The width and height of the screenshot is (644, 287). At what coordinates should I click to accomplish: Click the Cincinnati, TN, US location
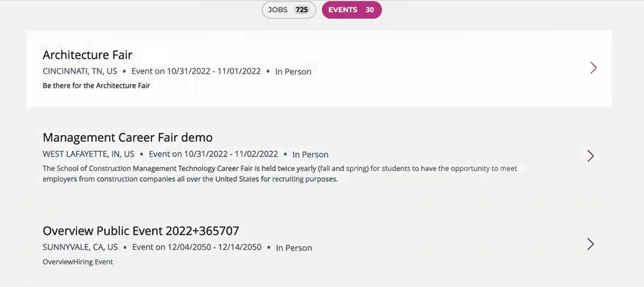click(x=80, y=71)
